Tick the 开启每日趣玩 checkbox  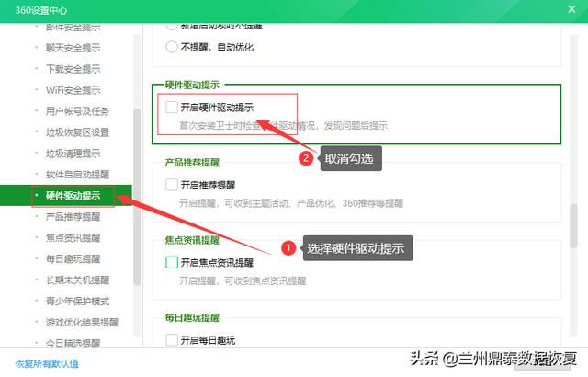[x=172, y=339]
